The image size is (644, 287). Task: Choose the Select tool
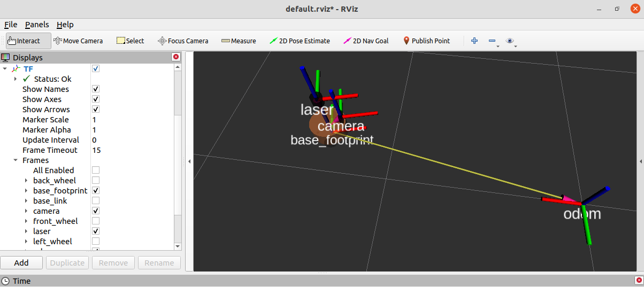click(131, 41)
